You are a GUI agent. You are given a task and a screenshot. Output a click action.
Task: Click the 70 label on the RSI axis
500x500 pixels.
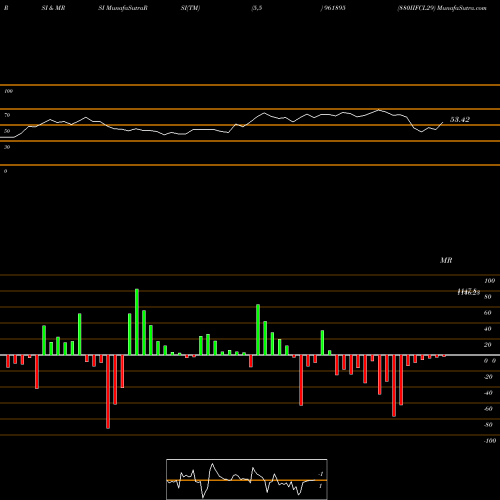tap(7, 115)
